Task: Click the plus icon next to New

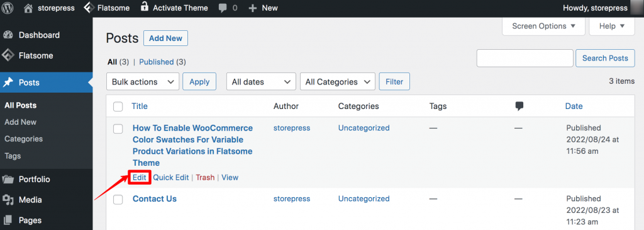Action: pos(253,8)
